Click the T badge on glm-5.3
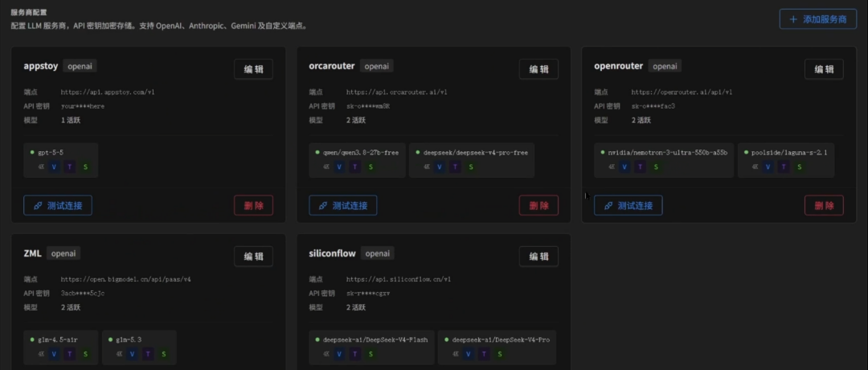This screenshot has width=868, height=370. (148, 354)
